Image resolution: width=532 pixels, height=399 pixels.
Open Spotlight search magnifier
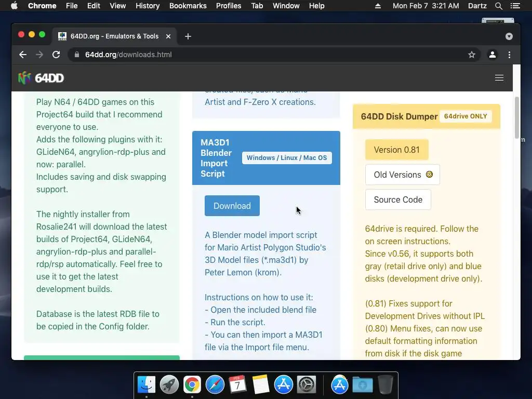498,6
